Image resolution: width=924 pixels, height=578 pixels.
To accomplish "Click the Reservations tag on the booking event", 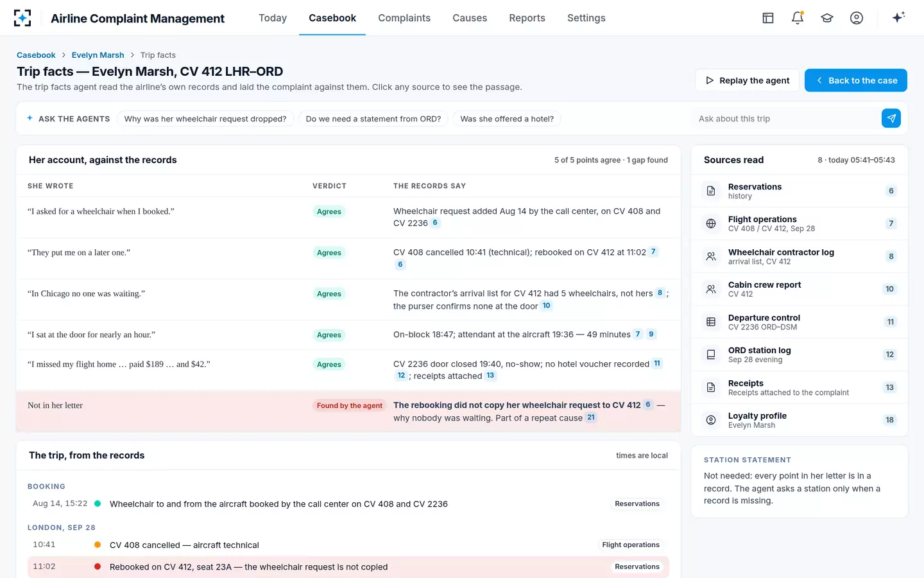I will [x=637, y=504].
